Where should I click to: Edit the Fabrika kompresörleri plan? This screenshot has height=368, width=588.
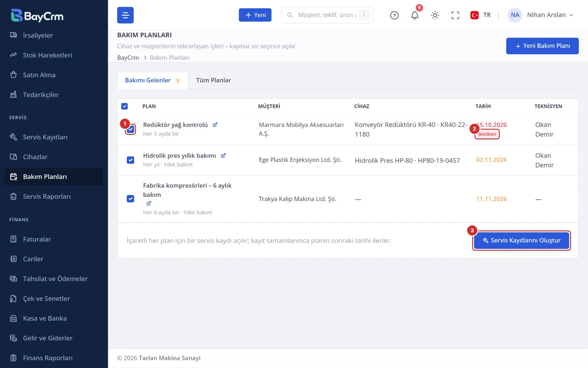148,203
